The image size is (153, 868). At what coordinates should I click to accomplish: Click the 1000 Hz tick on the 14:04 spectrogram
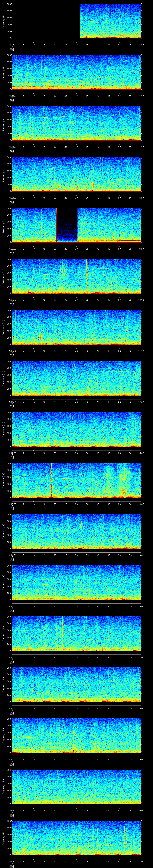[x=8, y=4]
